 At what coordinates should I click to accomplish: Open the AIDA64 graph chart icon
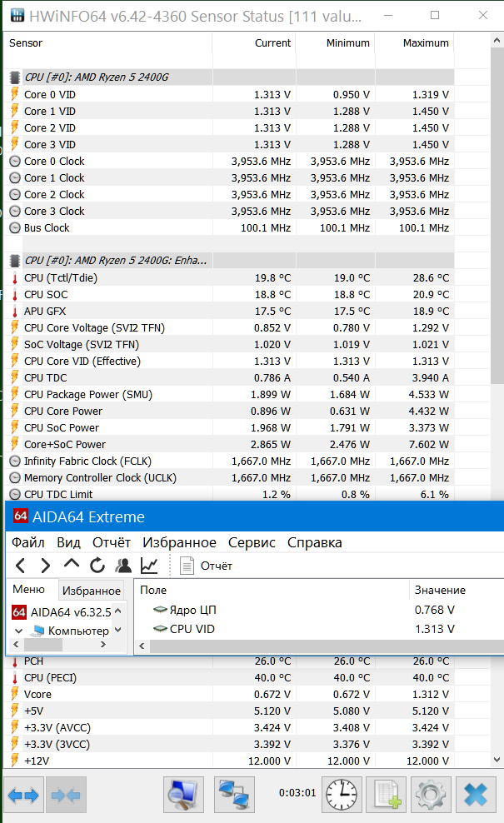149,566
